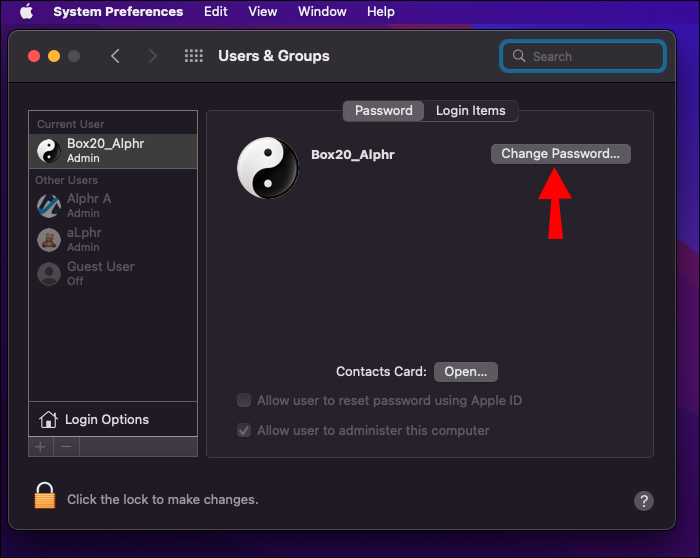The width and height of the screenshot is (700, 558).
Task: Select Box20_Alphr in the user list
Action: 113,151
